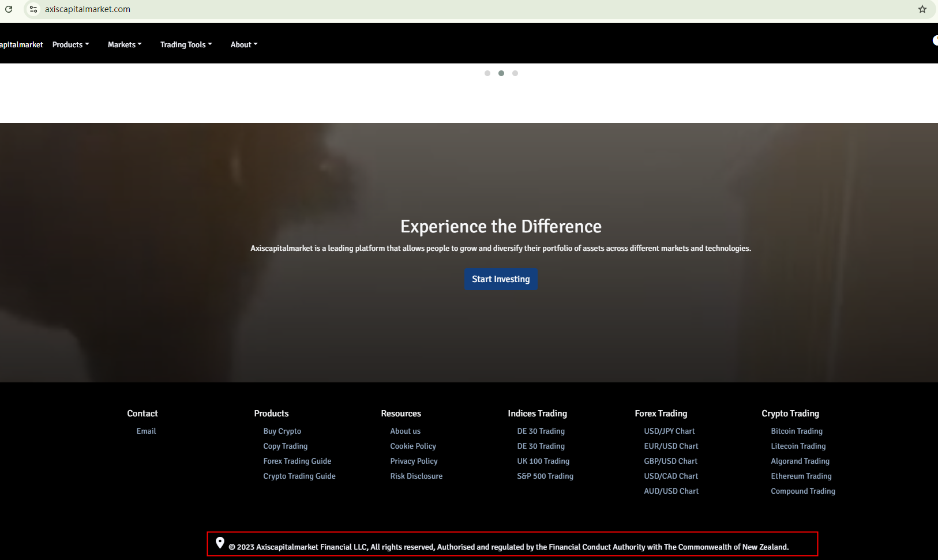
Task: Click the location pin icon in footer
Action: 220,543
